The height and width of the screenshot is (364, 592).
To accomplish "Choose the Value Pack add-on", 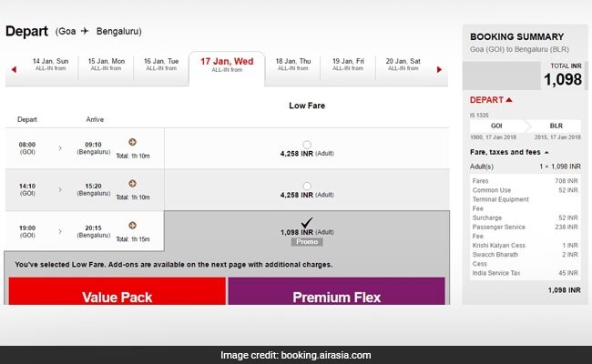I will 116,295.
